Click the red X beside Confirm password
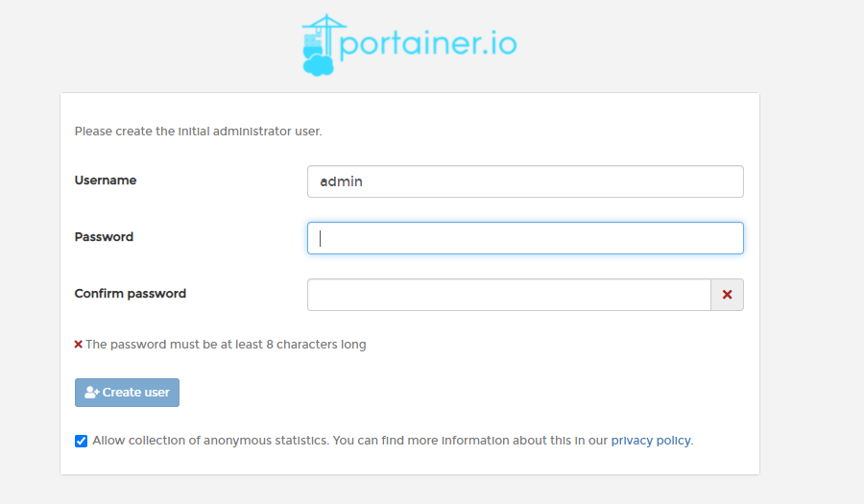 [x=727, y=295]
